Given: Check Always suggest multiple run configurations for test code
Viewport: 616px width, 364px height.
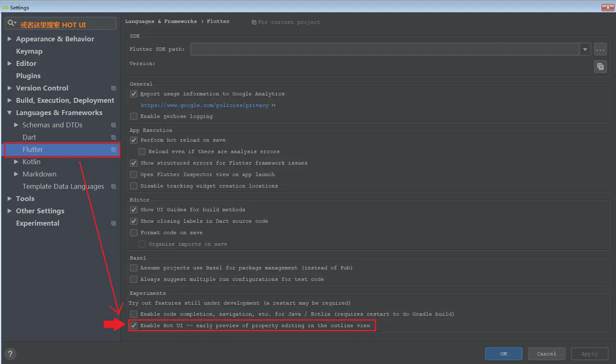Looking at the screenshot, I should pyautogui.click(x=134, y=279).
